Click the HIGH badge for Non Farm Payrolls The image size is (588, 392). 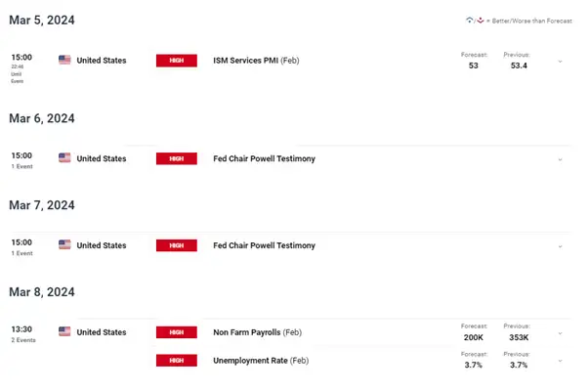[x=176, y=332]
